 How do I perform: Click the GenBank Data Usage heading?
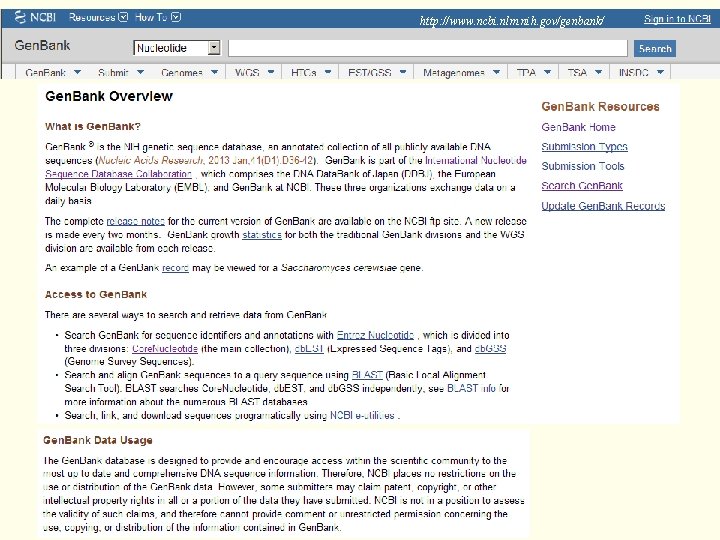point(98,440)
